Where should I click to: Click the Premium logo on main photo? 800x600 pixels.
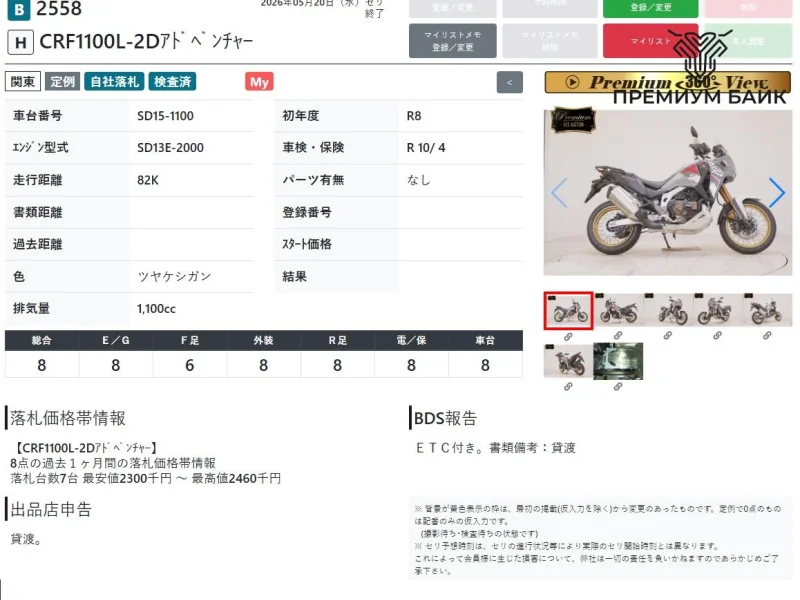pyautogui.click(x=573, y=120)
